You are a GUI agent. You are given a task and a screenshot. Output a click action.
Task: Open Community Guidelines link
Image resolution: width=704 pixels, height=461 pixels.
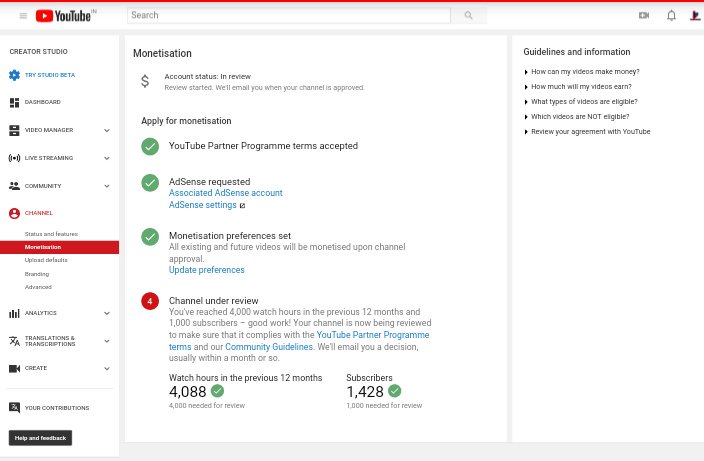(x=269, y=347)
